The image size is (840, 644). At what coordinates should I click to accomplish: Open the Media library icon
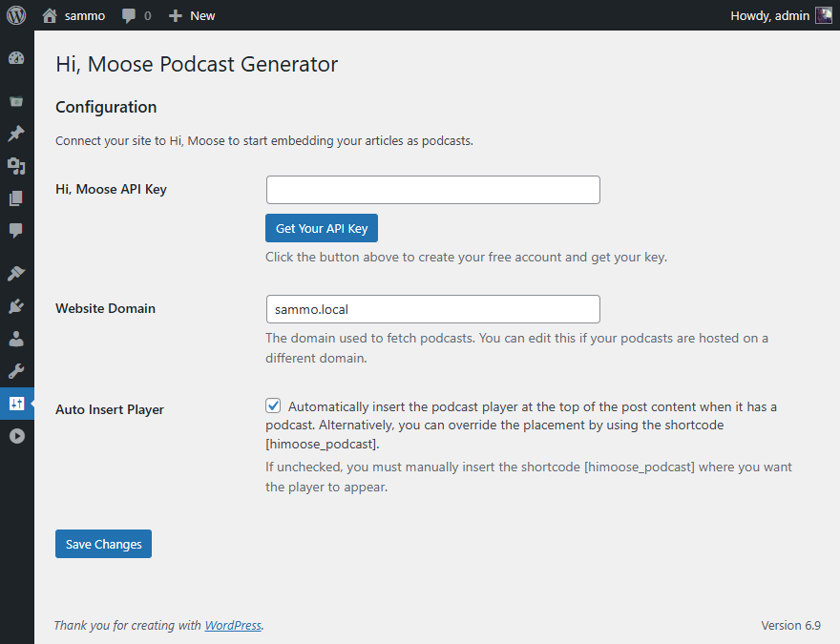[x=16, y=166]
